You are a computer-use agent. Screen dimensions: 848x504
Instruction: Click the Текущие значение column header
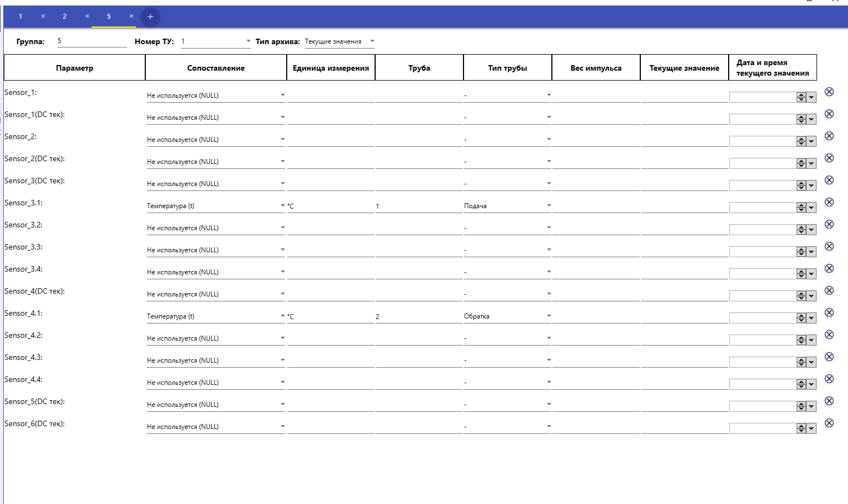684,68
